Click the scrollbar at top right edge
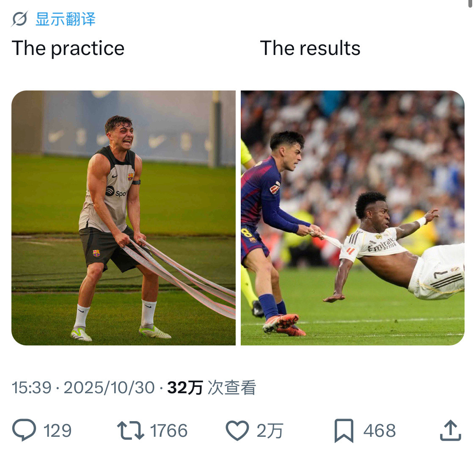This screenshot has width=476, height=452. [470, 3]
